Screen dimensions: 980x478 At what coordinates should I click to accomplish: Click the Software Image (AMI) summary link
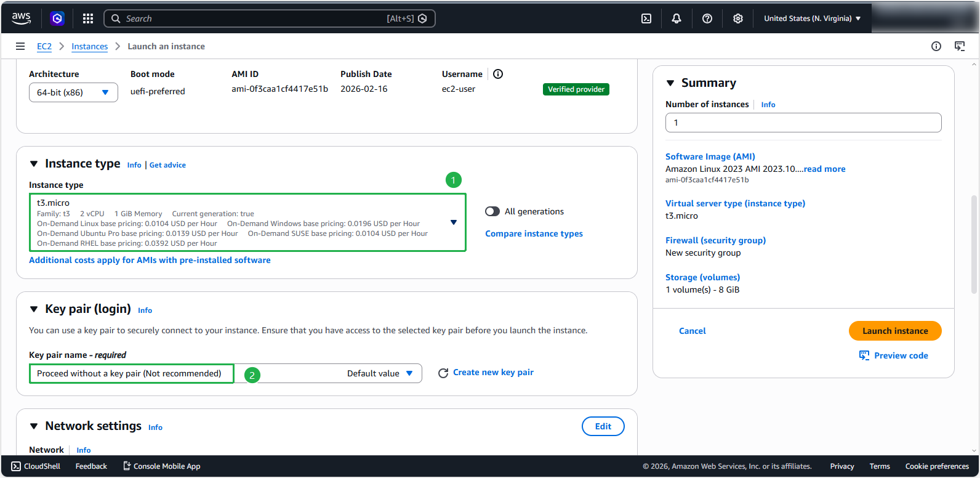[710, 156]
